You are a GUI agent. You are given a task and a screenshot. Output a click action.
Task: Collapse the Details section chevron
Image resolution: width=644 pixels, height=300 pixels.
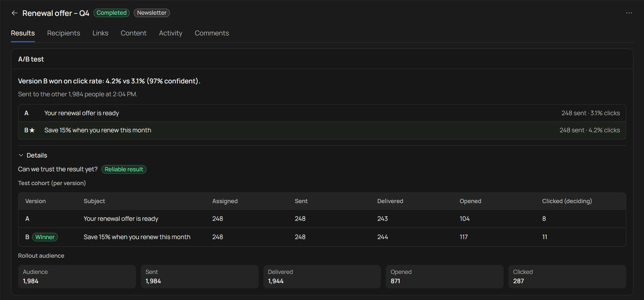tap(21, 155)
